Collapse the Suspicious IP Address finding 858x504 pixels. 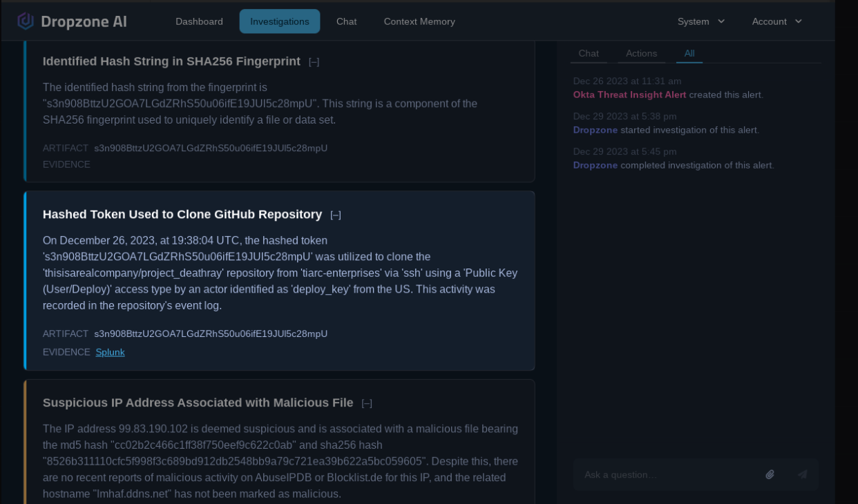pyautogui.click(x=367, y=403)
